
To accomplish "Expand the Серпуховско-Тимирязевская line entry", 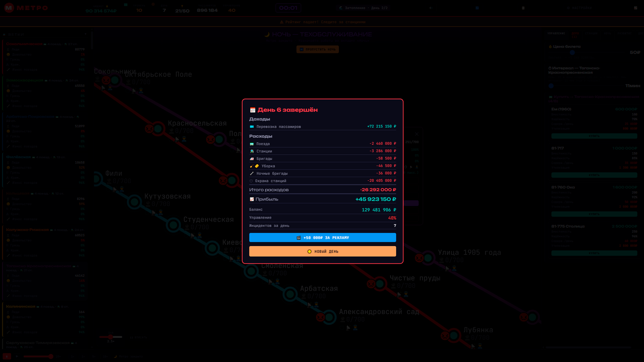I will click(x=38, y=343).
